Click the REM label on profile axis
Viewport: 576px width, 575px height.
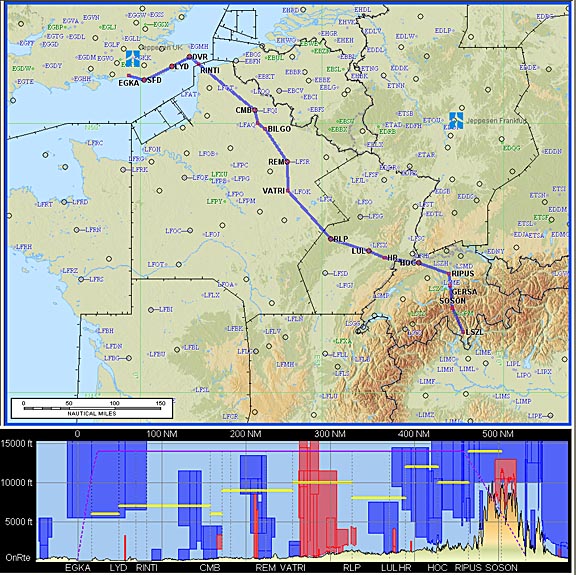pos(266,567)
